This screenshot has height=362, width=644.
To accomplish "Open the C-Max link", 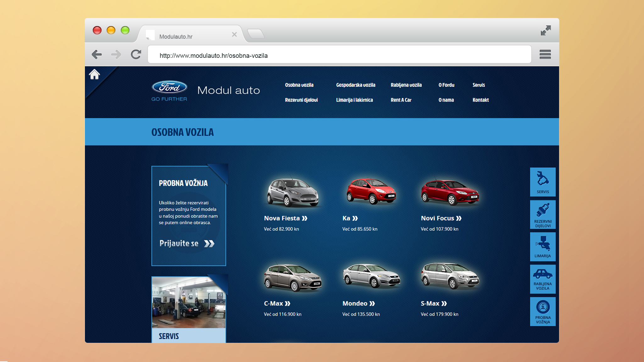I will [x=277, y=303].
